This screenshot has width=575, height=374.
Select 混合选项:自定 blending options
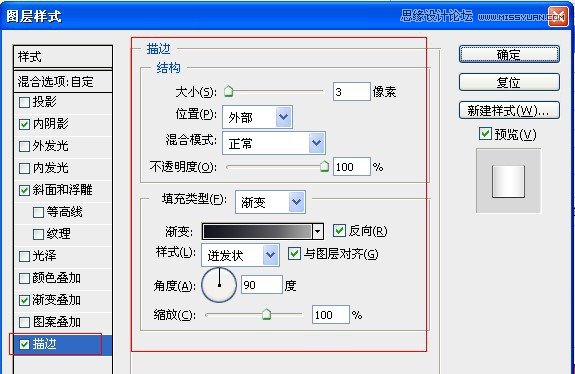tap(63, 81)
